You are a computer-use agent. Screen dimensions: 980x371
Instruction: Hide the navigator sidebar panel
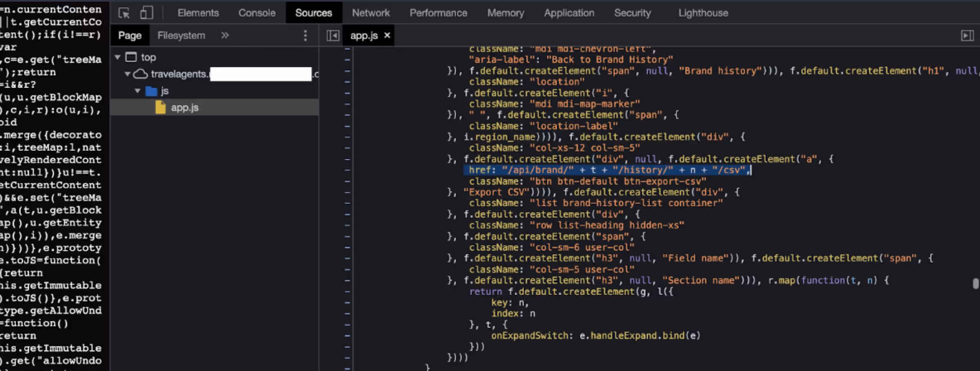333,36
